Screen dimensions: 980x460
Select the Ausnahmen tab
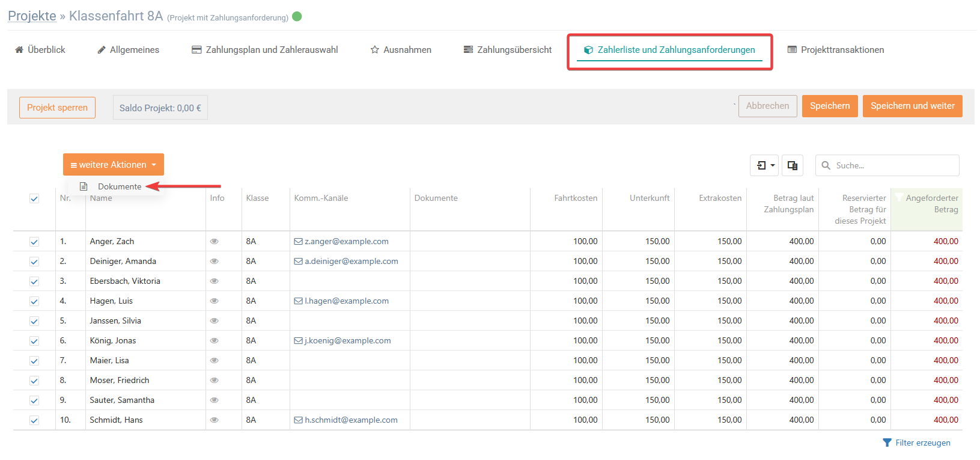[401, 50]
